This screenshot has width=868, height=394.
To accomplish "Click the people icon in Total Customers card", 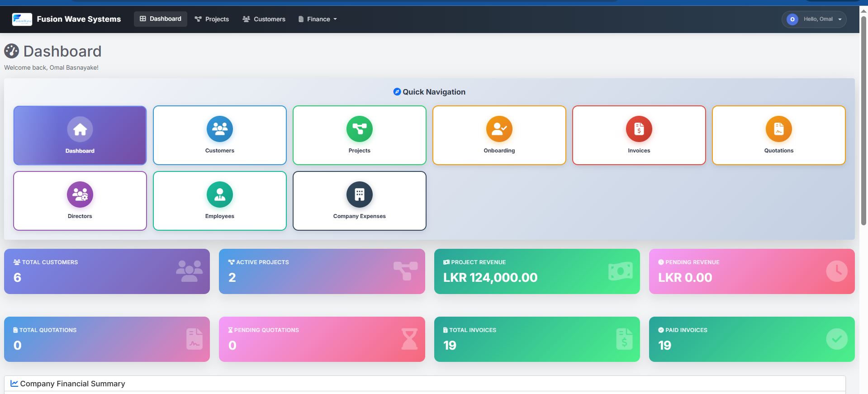I will pyautogui.click(x=190, y=271).
